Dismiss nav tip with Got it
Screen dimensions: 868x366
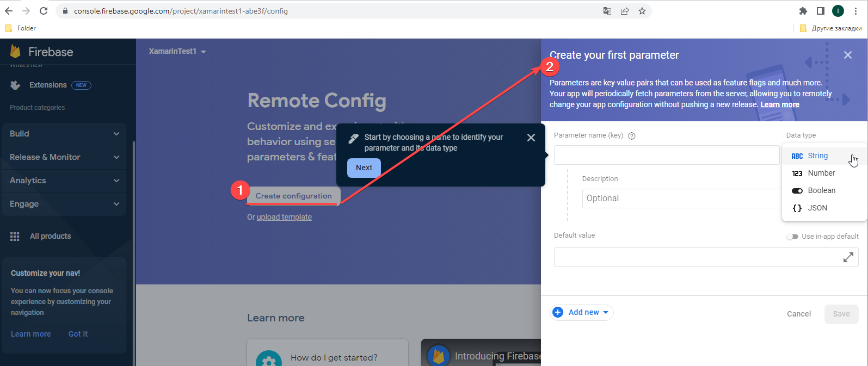coord(78,334)
